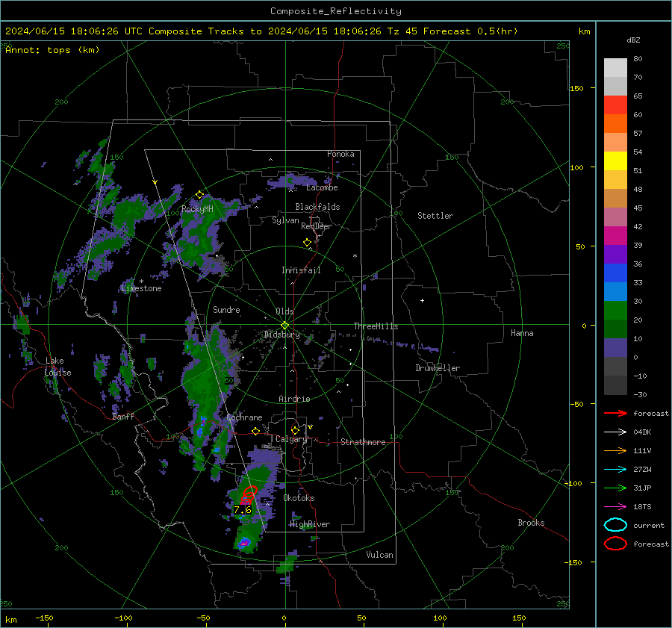This screenshot has height=628, width=672.
Task: Click the orange 111V arrow icon
Action: click(615, 450)
